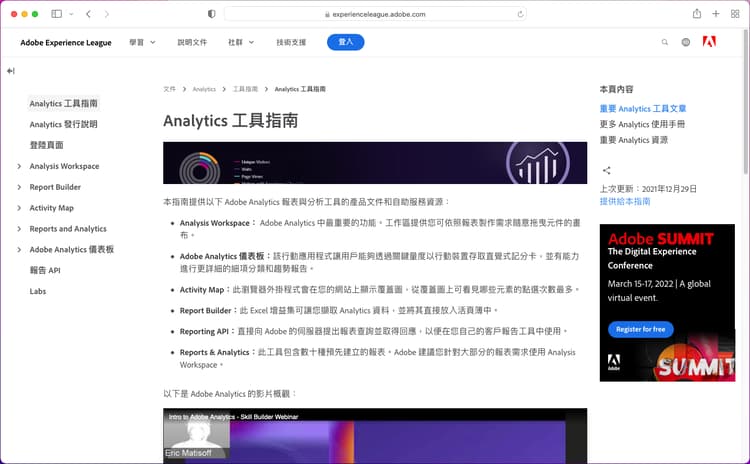Click the Safari address bar
This screenshot has width=750, height=464.
[375, 14]
